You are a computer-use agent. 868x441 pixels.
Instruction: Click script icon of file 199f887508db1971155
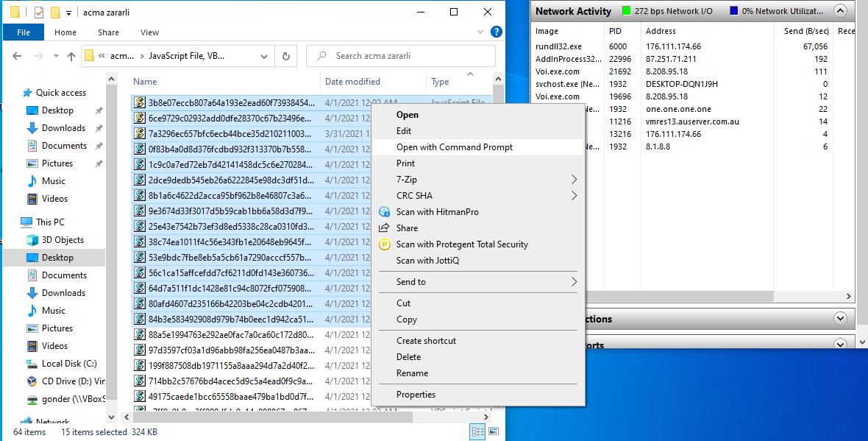pyautogui.click(x=140, y=366)
